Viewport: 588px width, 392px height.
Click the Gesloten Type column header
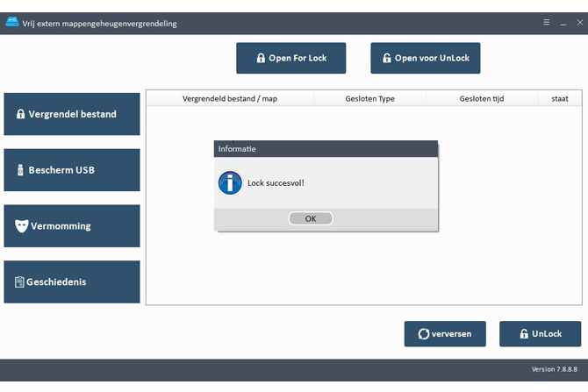click(x=369, y=99)
